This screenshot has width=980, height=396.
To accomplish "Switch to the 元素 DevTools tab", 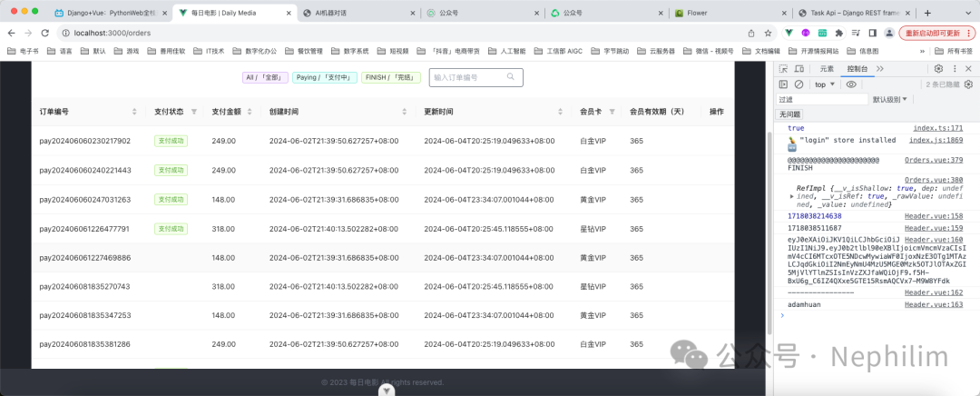I will (827, 69).
